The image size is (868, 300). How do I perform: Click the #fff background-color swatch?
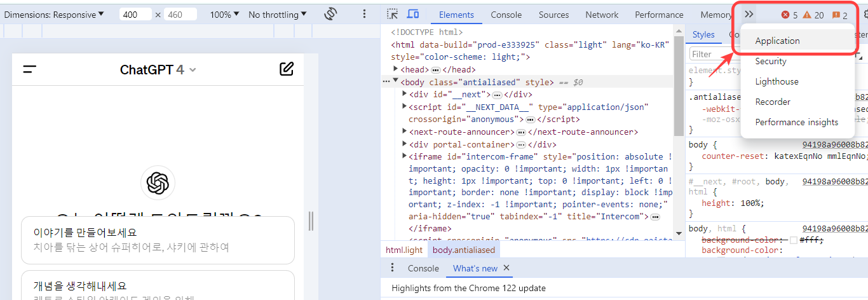tap(792, 240)
